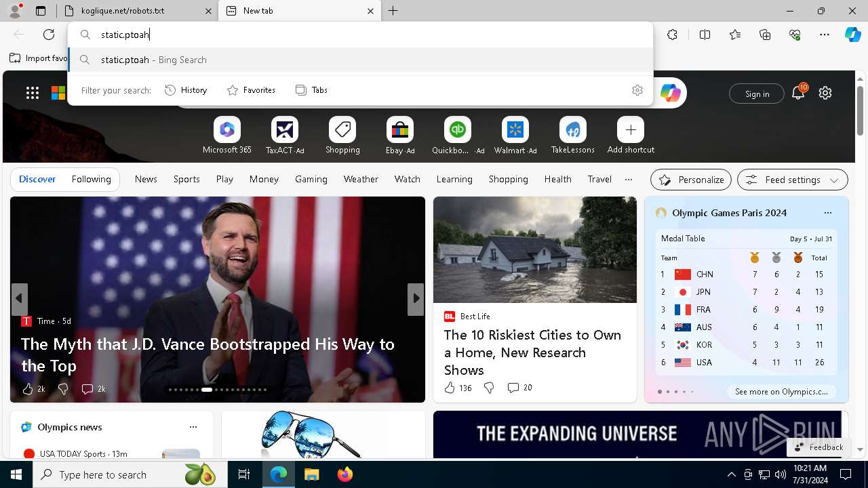Open Windows Start menu
Image resolution: width=868 pixels, height=488 pixels.
click(16, 474)
